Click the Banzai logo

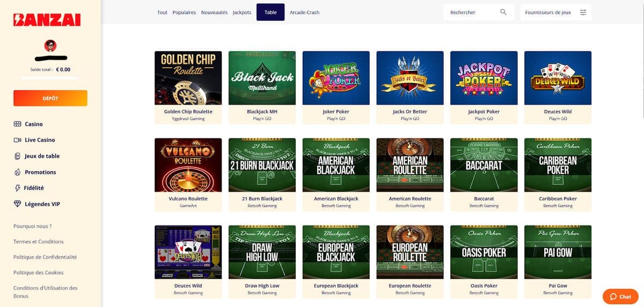point(47,20)
